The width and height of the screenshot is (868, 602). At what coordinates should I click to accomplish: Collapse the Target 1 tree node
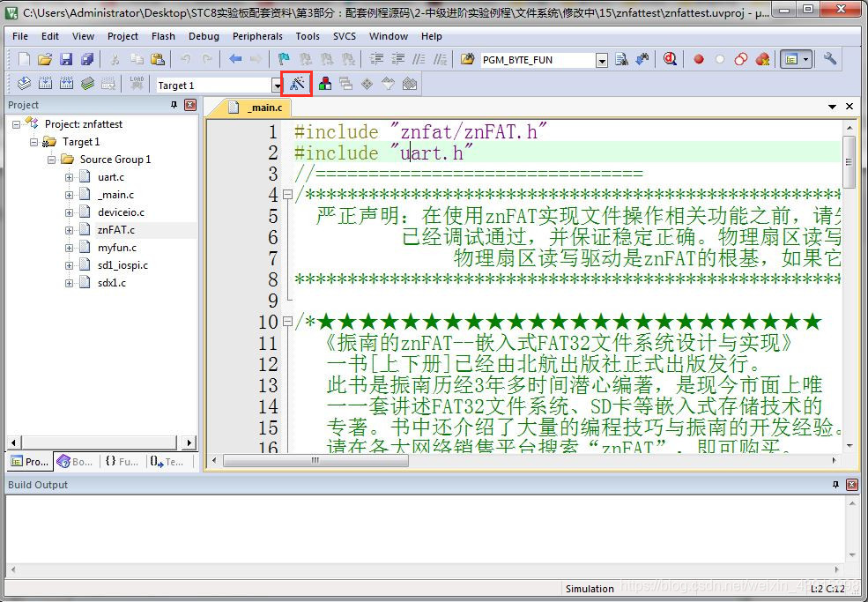pyautogui.click(x=33, y=142)
